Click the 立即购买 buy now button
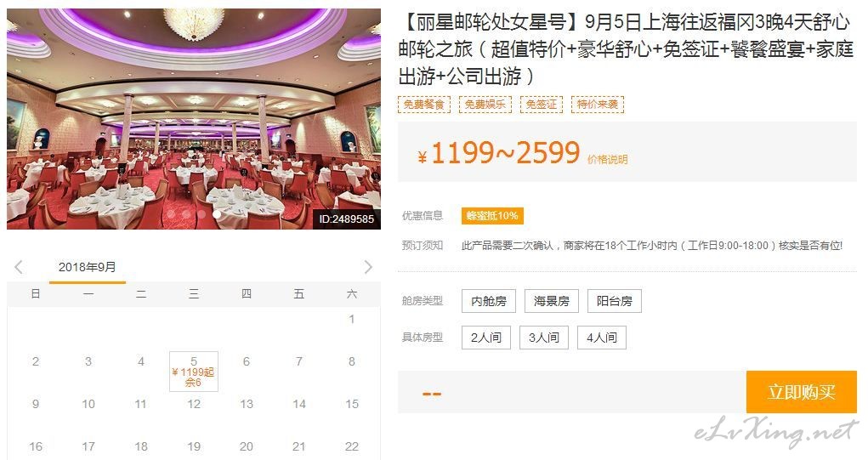Viewport: 868px width, 460px height. [801, 392]
